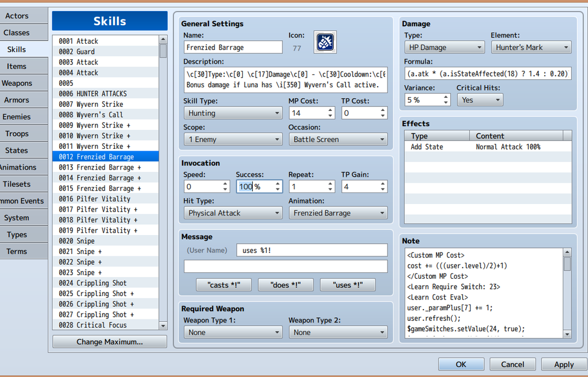Expand the Scope dropdown showing 1 Enemy
Image resolution: width=588 pixels, height=377 pixels.
click(233, 139)
